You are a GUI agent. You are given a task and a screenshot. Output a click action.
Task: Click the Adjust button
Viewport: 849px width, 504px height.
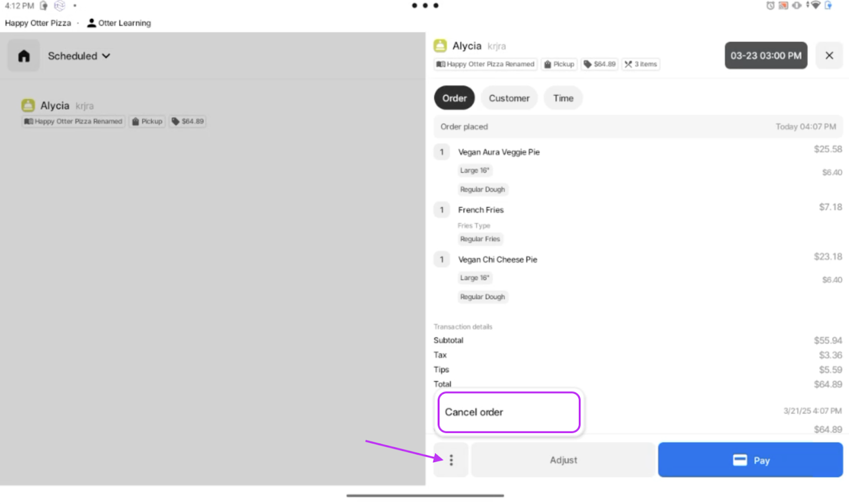[563, 460]
